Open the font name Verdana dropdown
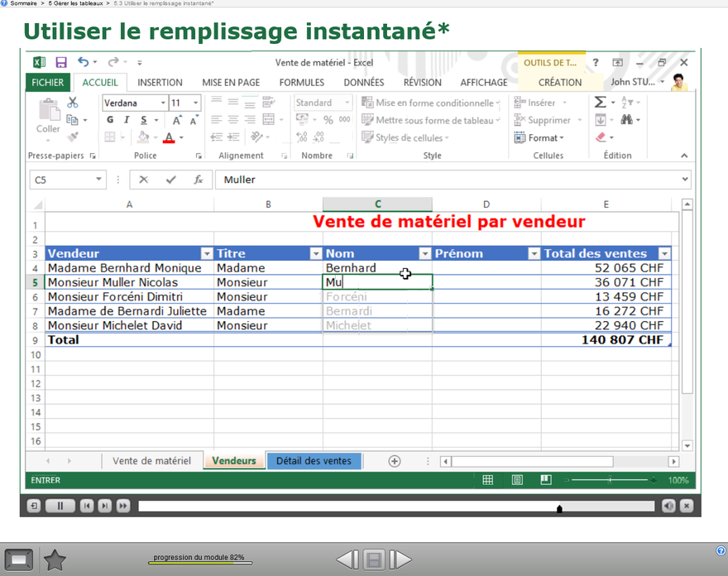 pyautogui.click(x=162, y=103)
